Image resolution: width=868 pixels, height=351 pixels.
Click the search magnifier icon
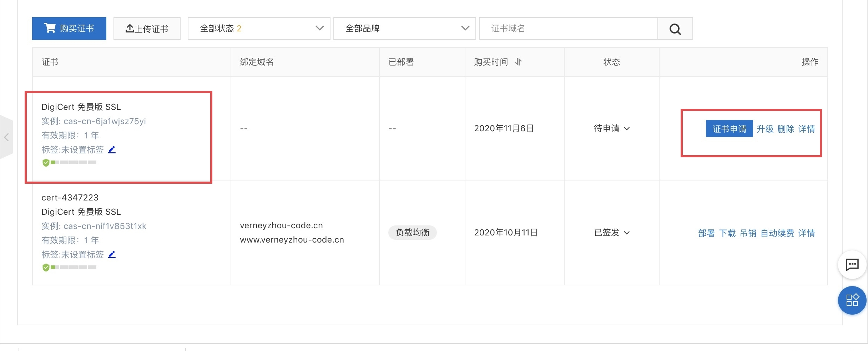pyautogui.click(x=675, y=29)
